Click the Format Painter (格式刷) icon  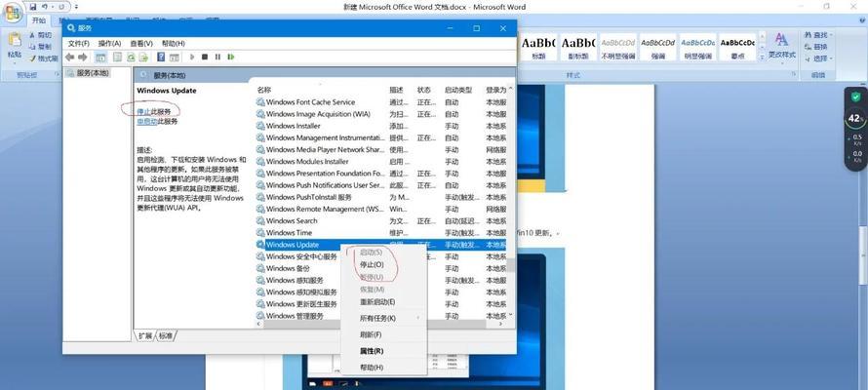32,58
